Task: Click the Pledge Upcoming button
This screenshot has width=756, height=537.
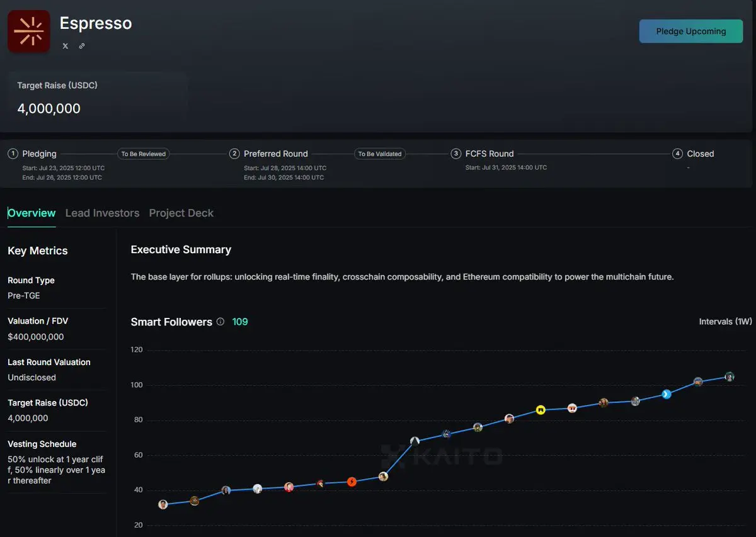Action: click(691, 31)
